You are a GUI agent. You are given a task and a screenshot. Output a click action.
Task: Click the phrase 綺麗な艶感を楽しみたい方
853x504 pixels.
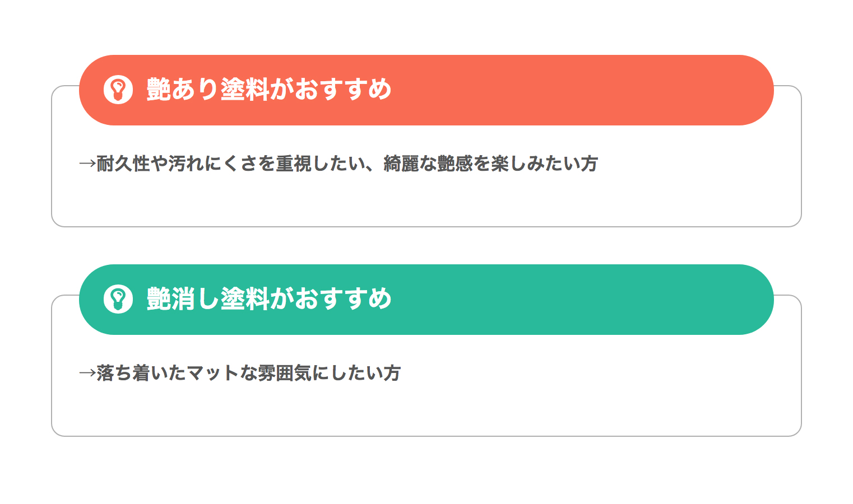(491, 164)
